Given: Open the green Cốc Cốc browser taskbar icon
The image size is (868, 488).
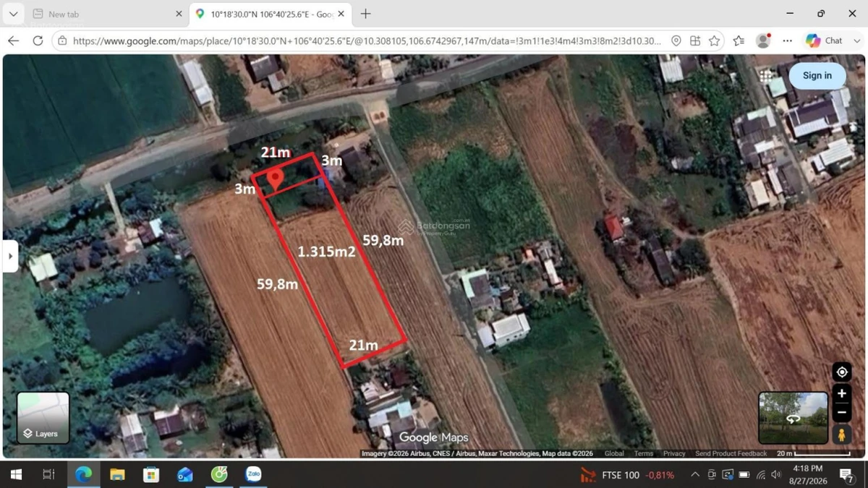Looking at the screenshot, I should (219, 474).
